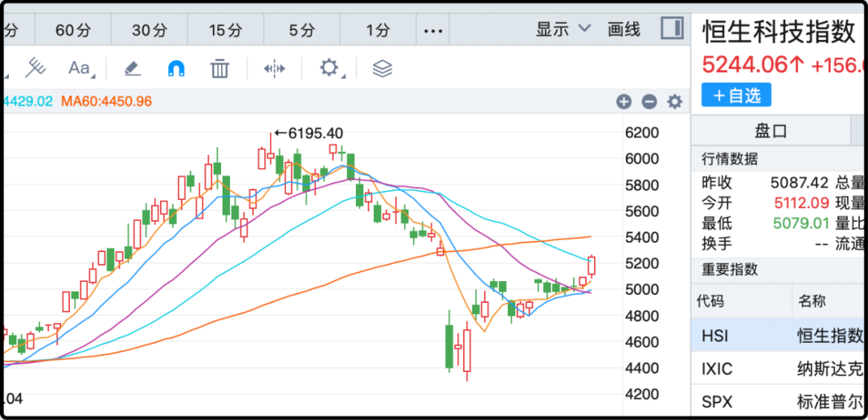Select the Fibonacci fan drawing tool
Image resolution: width=868 pixels, height=420 pixels.
[35, 68]
